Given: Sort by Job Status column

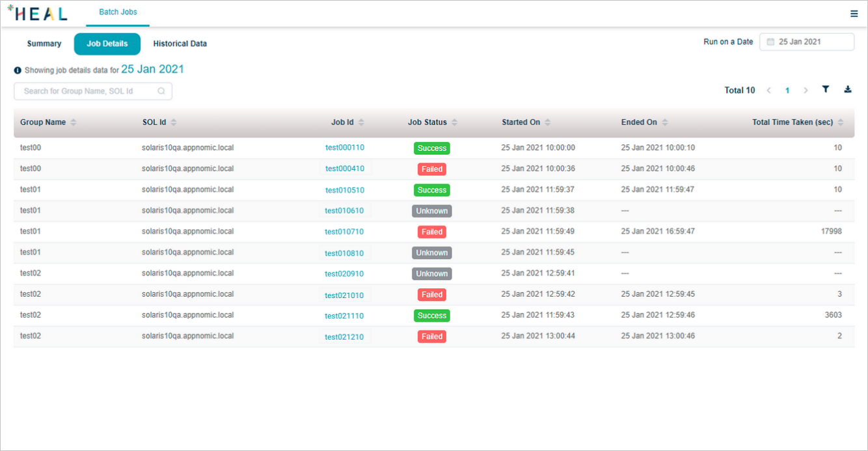Looking at the screenshot, I should pyautogui.click(x=454, y=122).
